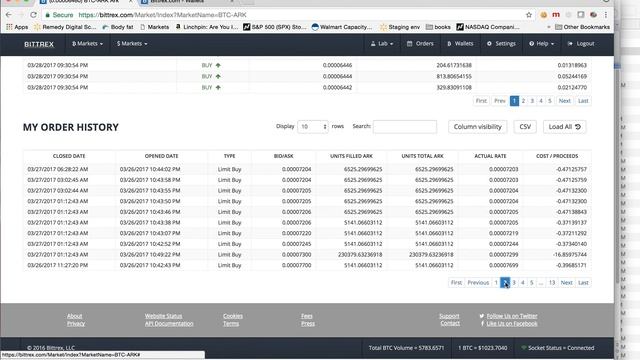Viewport: 640px width, 360px height.
Task: Click the red 'm' extension icon
Action: pyautogui.click(x=556, y=15)
